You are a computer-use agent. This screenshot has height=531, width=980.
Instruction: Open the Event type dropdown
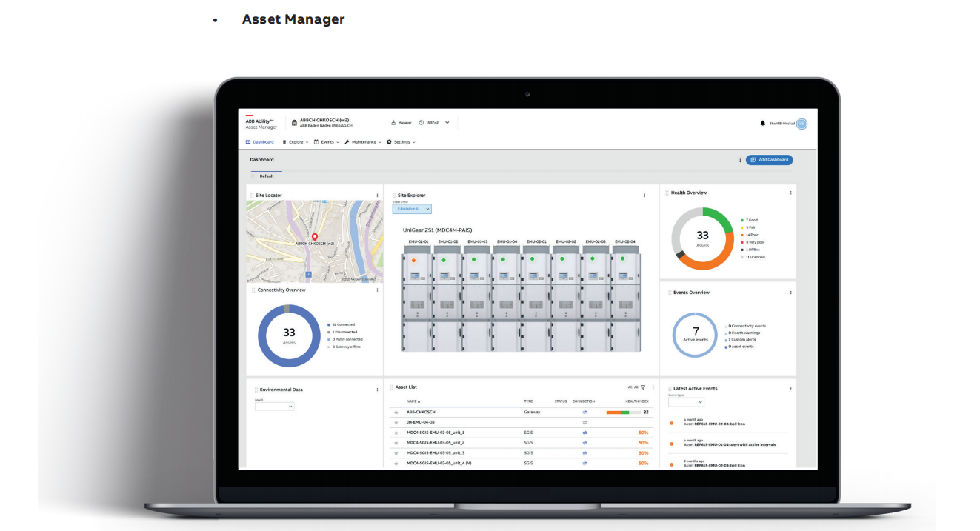[x=686, y=402]
